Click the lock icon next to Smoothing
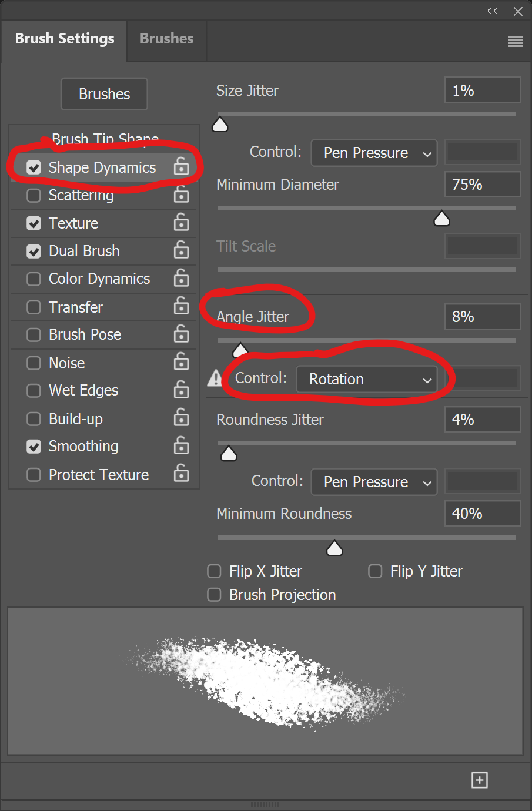The image size is (532, 811). click(x=181, y=445)
